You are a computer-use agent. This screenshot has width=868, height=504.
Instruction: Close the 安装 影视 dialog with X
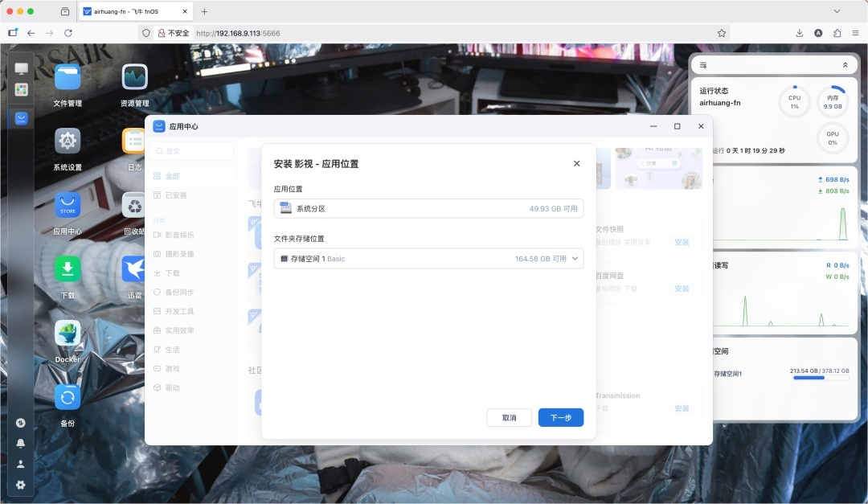tap(576, 163)
